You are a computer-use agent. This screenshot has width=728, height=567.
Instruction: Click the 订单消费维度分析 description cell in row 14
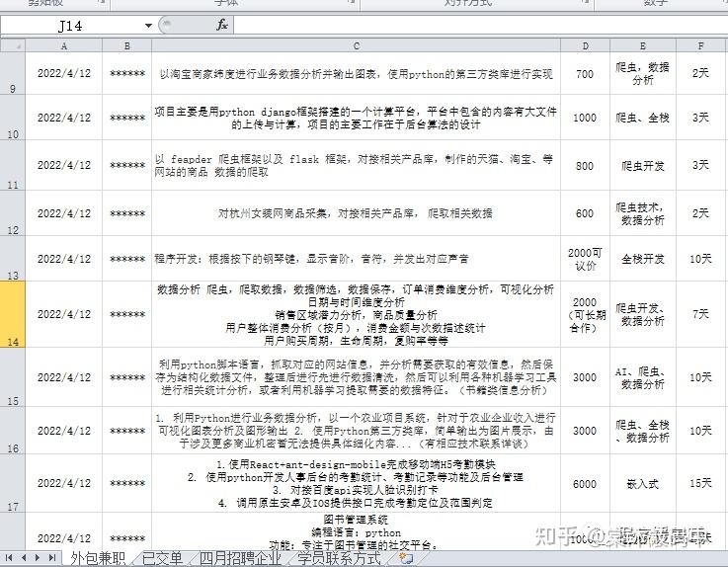coord(357,314)
